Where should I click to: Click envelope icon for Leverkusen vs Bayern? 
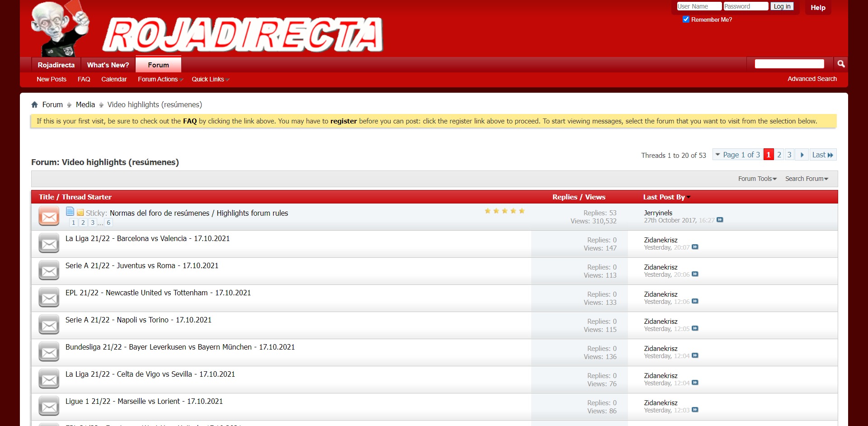(x=49, y=352)
